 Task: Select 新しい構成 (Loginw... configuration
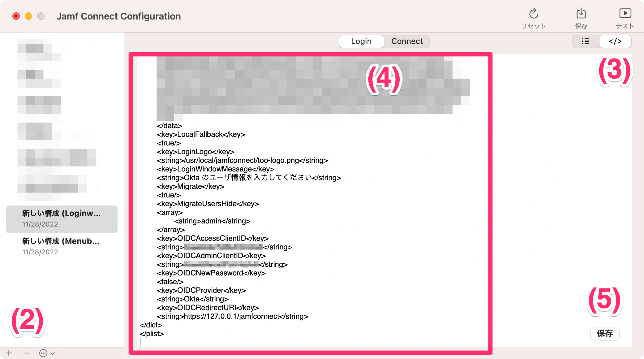[x=62, y=219]
